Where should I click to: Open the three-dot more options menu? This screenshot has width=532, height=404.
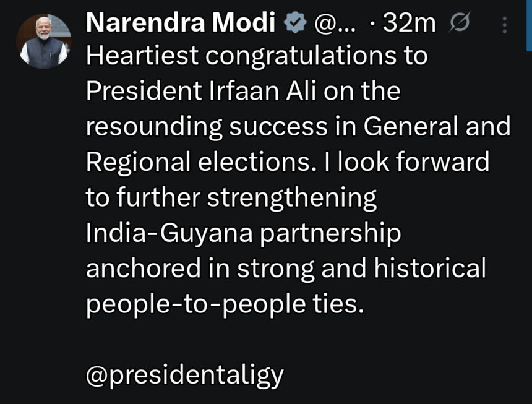tap(505, 25)
